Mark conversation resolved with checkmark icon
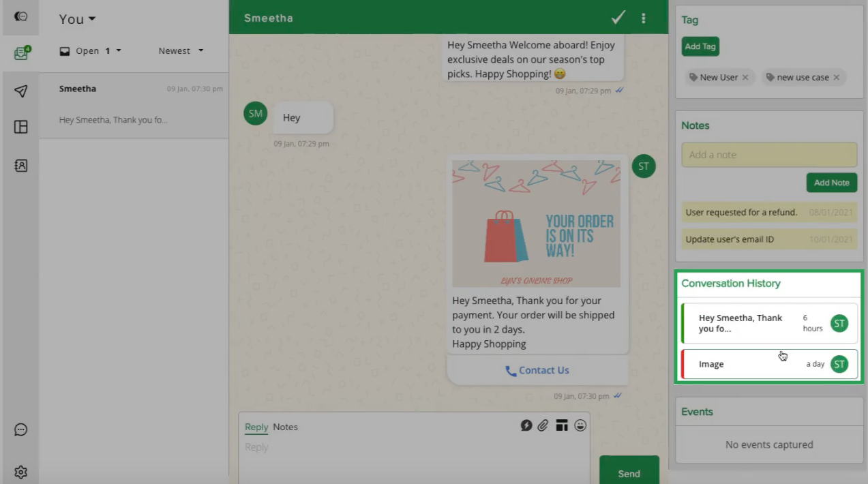The image size is (868, 484). click(618, 18)
